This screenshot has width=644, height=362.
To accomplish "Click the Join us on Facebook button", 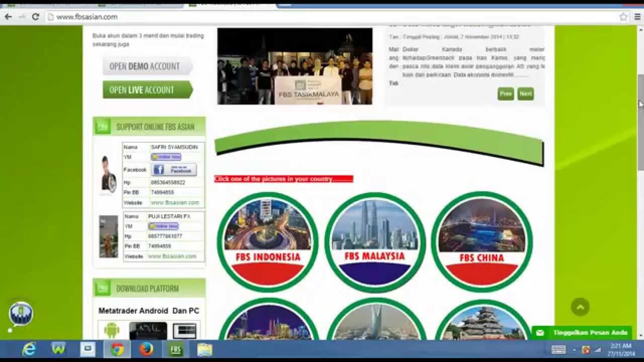I will point(174,169).
